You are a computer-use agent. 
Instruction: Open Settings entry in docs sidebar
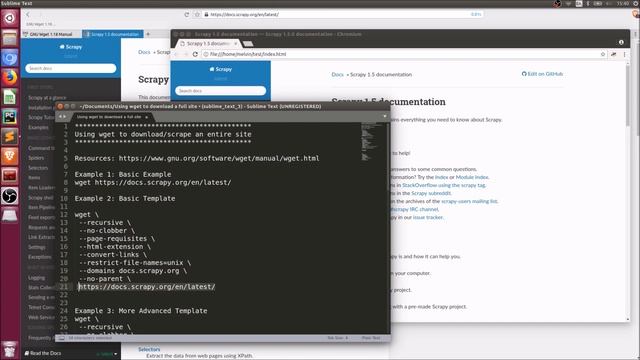click(x=36, y=247)
